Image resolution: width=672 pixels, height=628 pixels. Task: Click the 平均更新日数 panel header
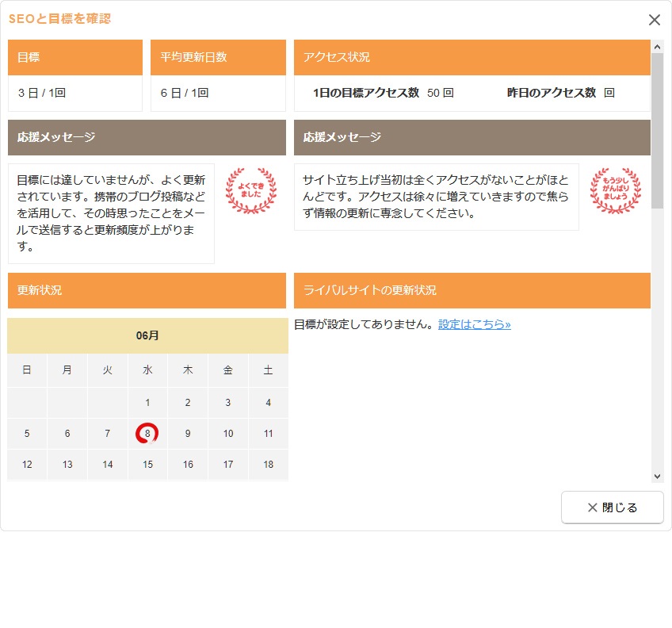[218, 57]
